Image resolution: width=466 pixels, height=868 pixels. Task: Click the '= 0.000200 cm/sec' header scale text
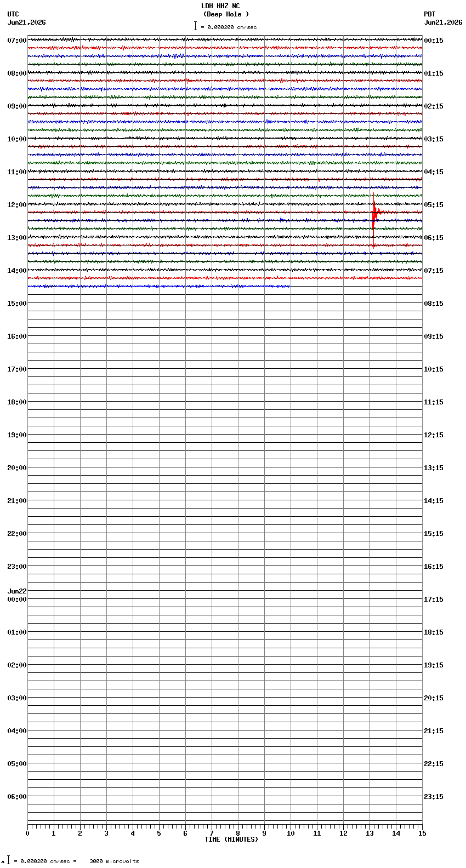click(x=229, y=27)
